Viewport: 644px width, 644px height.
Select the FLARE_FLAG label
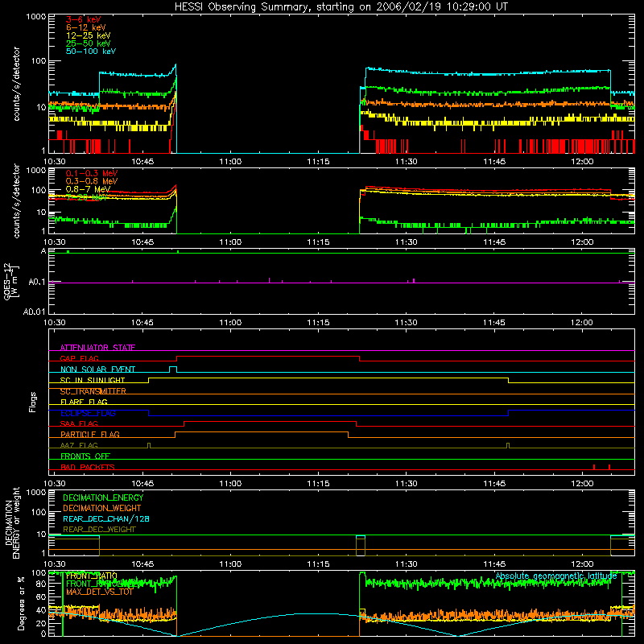(84, 402)
